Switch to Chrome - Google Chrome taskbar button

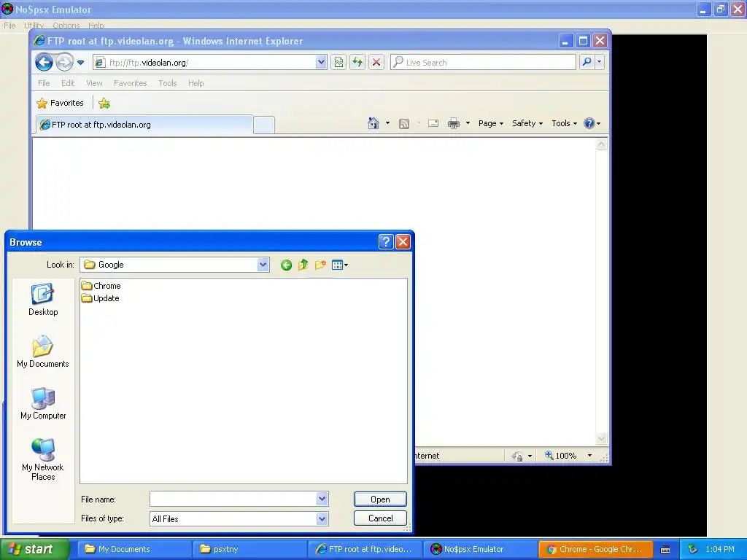pos(595,549)
